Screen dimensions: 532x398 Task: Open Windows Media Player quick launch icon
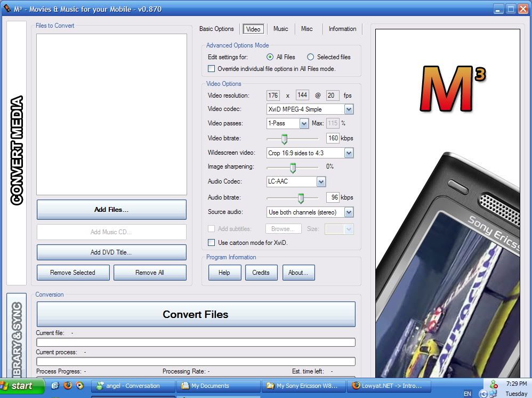click(x=80, y=386)
